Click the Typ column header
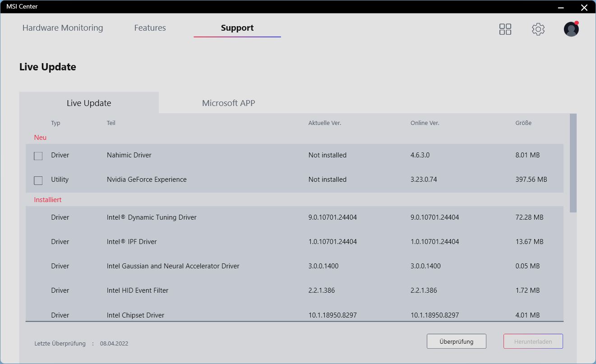This screenshot has width=596, height=364. [55, 123]
